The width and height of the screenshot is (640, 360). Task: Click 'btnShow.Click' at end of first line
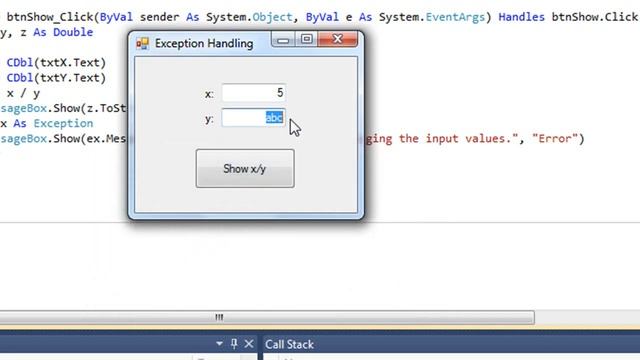click(595, 17)
